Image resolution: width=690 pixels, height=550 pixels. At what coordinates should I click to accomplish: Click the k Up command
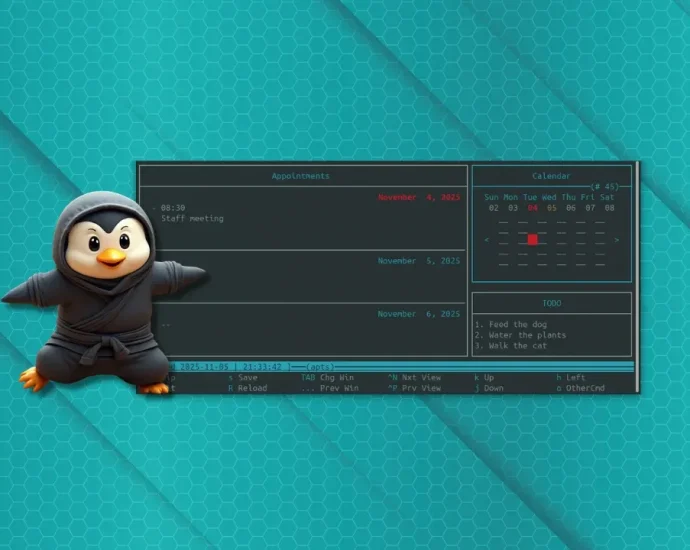click(x=484, y=378)
